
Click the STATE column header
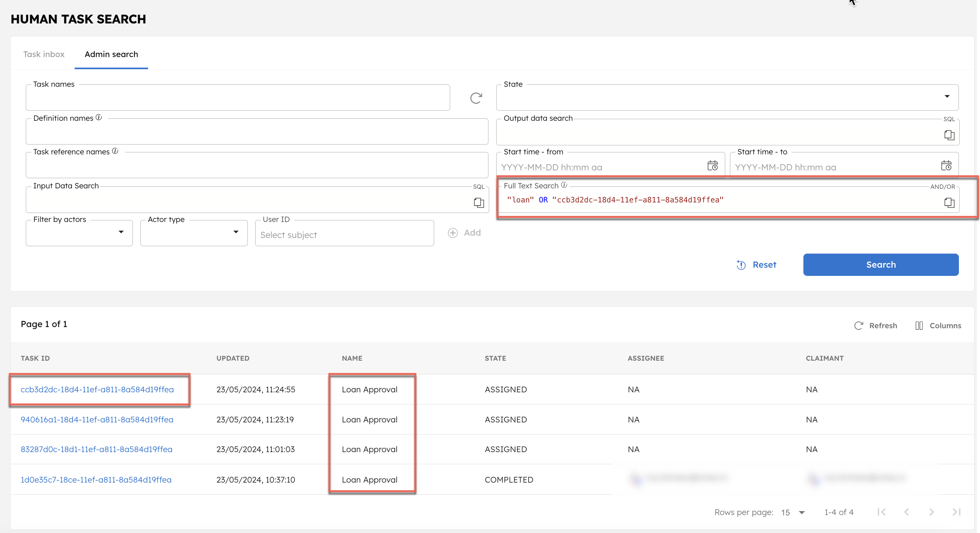click(495, 358)
